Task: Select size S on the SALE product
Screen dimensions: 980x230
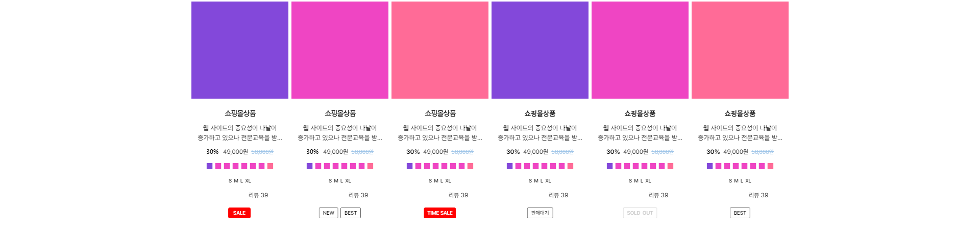Action: point(230,181)
